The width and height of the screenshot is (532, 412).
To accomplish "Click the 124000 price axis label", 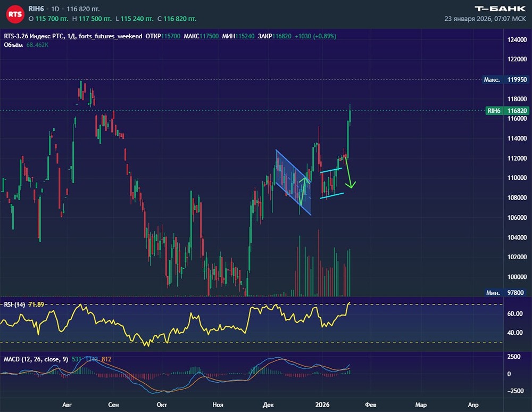I will click(x=517, y=40).
